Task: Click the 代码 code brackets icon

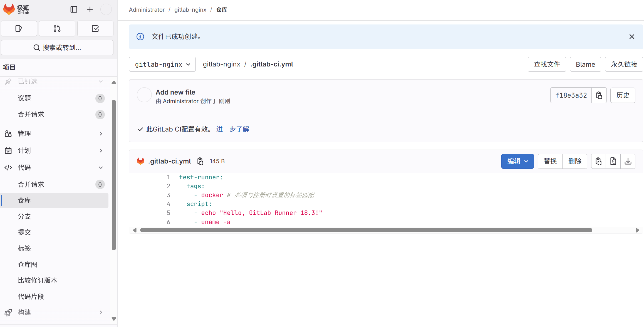Action: [8, 168]
